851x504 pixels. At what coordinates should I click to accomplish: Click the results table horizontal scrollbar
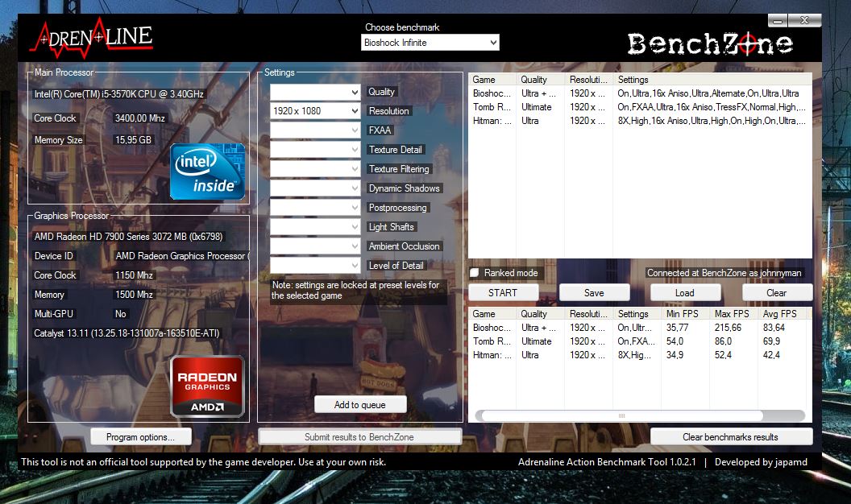pos(622,415)
